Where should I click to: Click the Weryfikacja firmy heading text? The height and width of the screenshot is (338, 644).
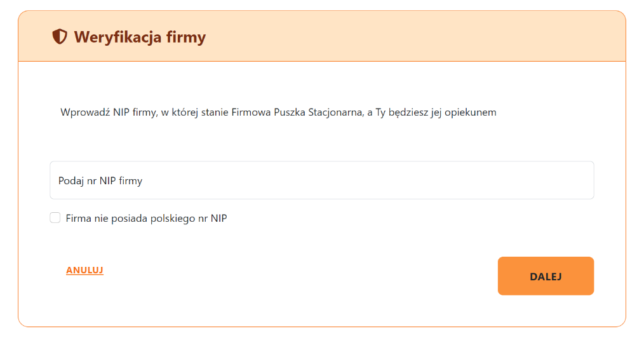140,37
